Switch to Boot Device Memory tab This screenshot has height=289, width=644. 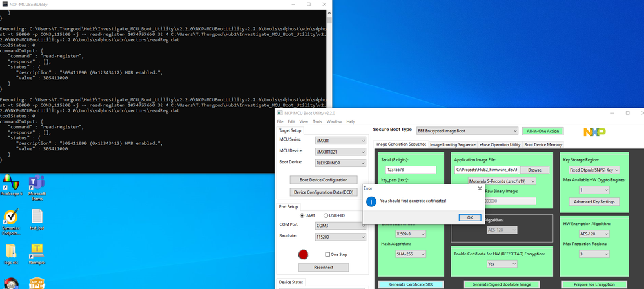543,144
